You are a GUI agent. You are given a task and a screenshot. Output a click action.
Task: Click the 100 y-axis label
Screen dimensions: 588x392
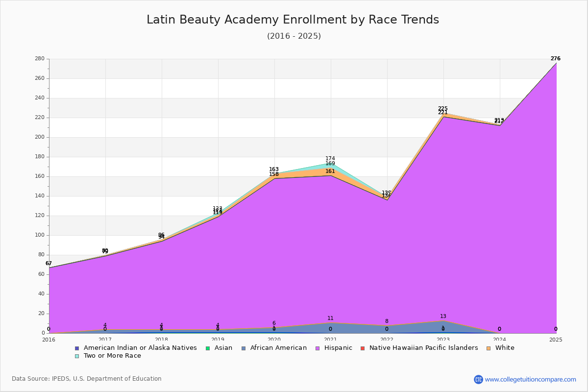40,235
